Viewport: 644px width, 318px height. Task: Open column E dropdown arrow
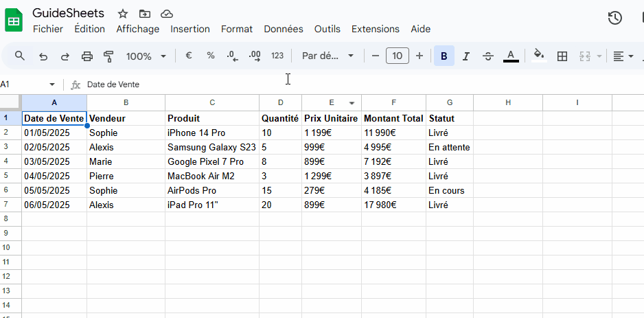click(352, 103)
